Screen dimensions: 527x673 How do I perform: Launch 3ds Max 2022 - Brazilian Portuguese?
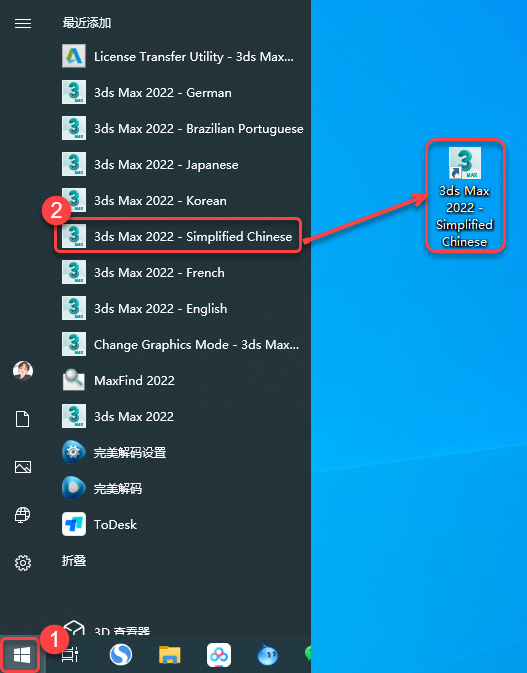[182, 128]
